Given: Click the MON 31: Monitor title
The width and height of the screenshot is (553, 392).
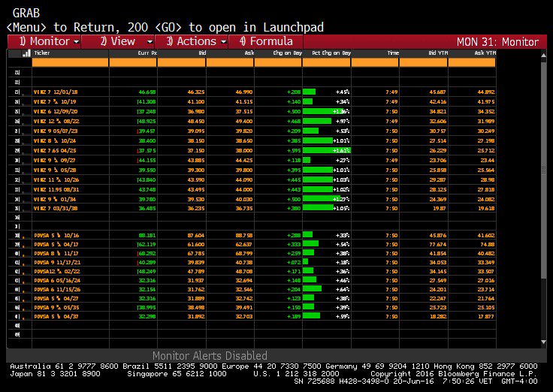Looking at the screenshot, I should 497,42.
